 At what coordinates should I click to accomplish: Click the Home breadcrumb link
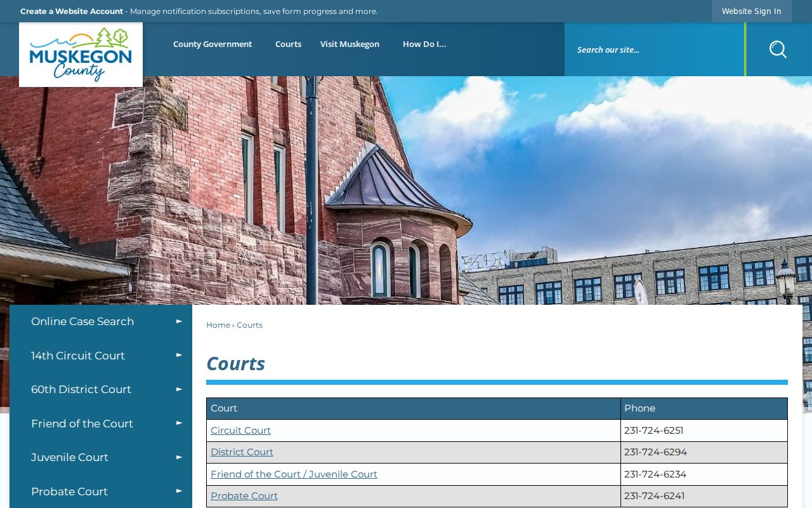coord(218,324)
